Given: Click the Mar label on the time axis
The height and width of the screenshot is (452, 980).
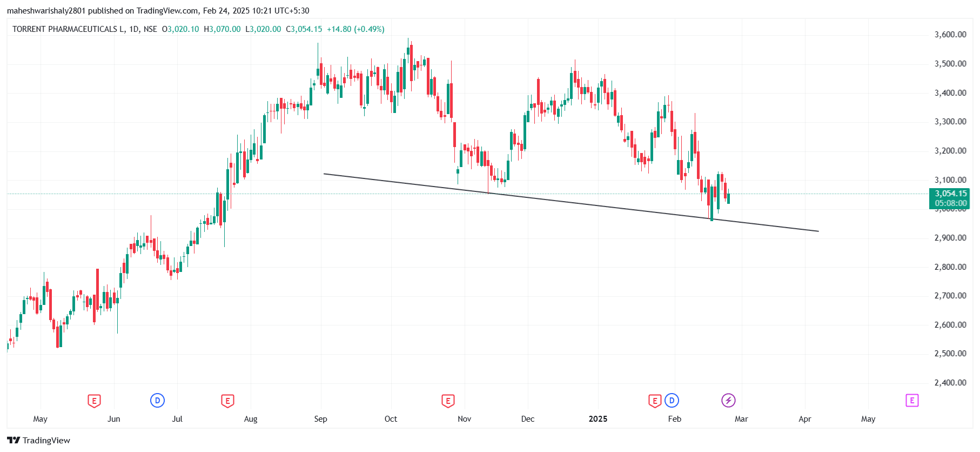Looking at the screenshot, I should 741,419.
